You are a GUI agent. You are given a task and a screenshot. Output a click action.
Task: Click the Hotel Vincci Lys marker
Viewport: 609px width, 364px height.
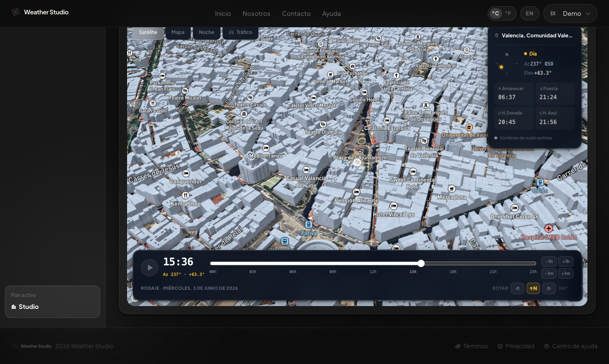tap(394, 206)
